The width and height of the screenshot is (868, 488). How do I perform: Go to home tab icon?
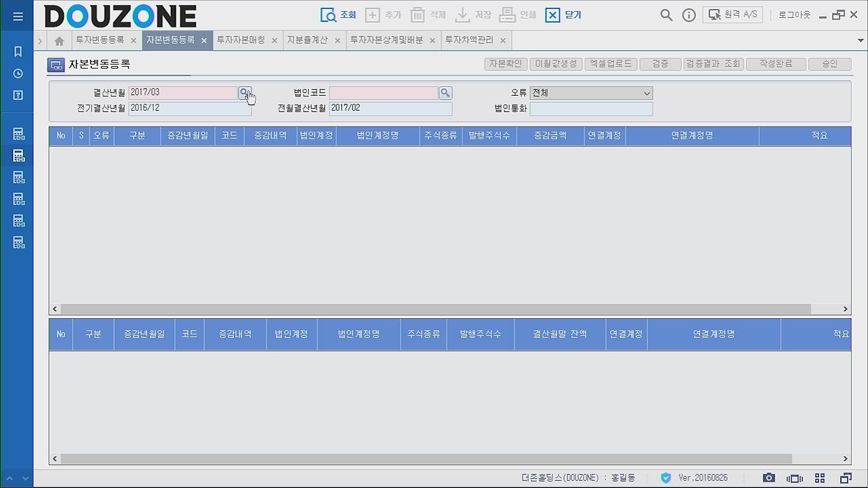59,41
